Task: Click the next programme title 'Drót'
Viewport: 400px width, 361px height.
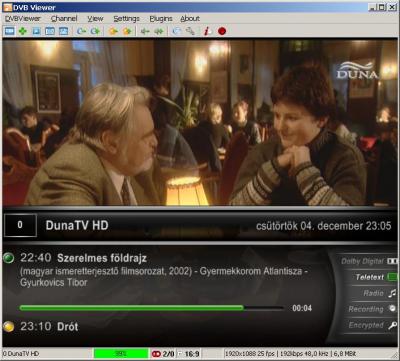Action: click(x=68, y=326)
